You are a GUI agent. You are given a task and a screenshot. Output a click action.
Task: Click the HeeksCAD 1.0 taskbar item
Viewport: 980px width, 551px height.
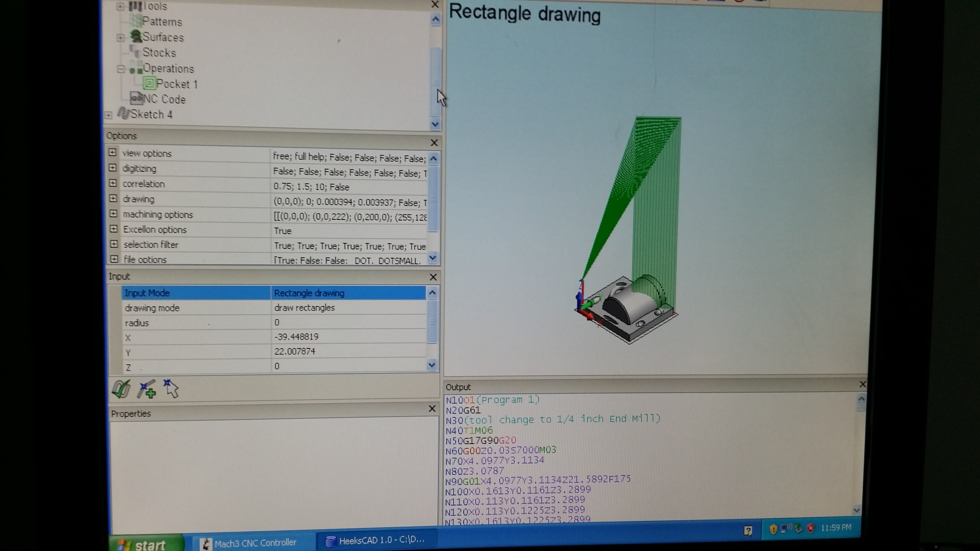[x=376, y=540]
